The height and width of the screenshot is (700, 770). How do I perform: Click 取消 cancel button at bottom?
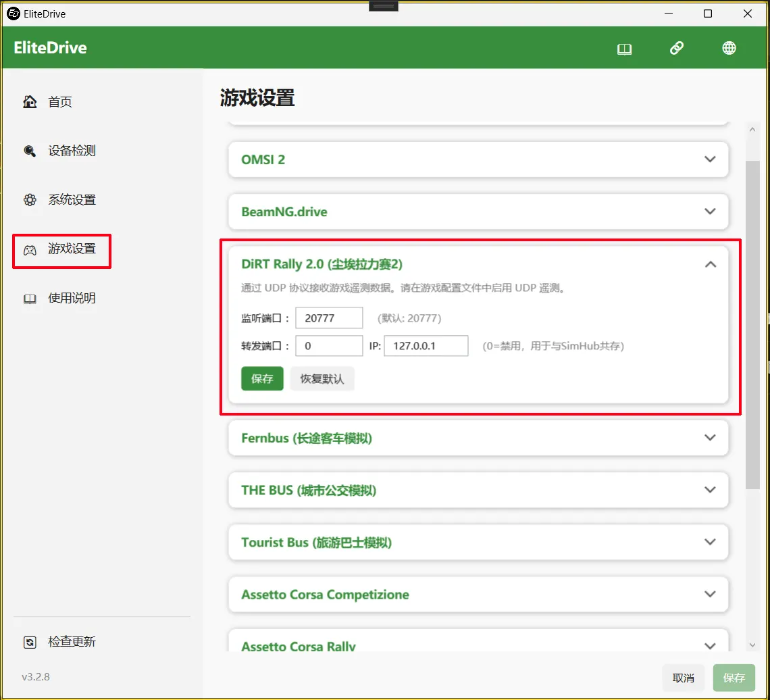tap(683, 678)
